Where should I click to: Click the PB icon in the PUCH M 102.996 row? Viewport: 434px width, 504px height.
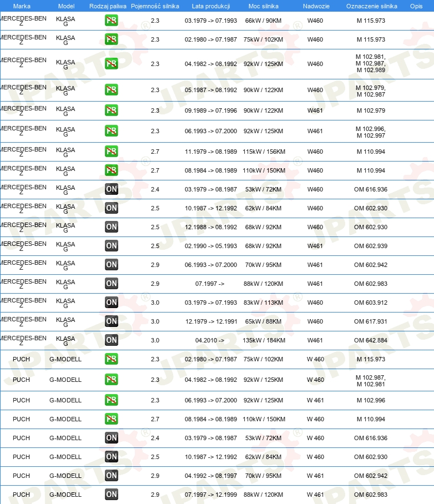(x=111, y=400)
